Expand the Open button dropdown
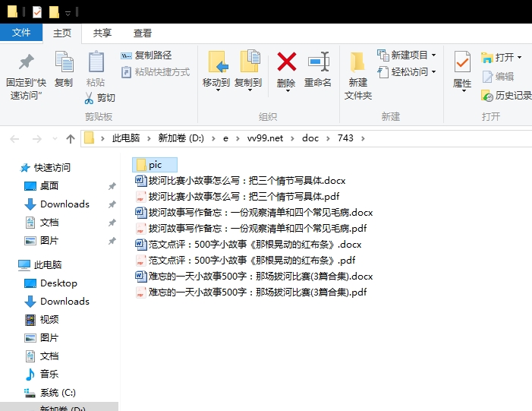Image resolution: width=532 pixels, height=411 pixels. (519, 58)
